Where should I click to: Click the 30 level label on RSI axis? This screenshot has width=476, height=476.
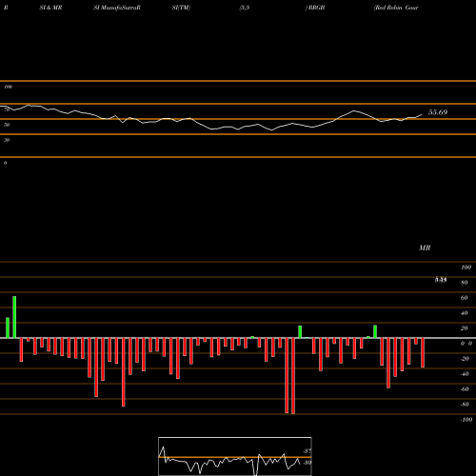click(7, 140)
